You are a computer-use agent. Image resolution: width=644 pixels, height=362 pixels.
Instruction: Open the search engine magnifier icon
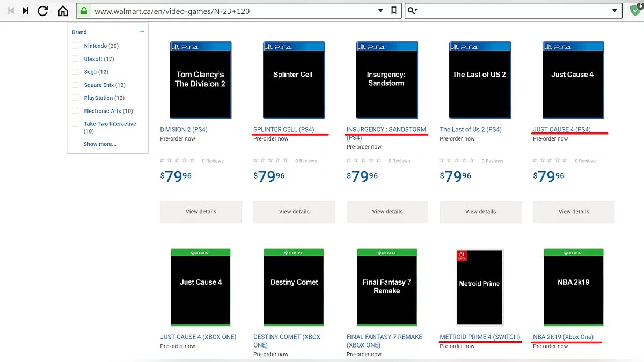pos(412,11)
